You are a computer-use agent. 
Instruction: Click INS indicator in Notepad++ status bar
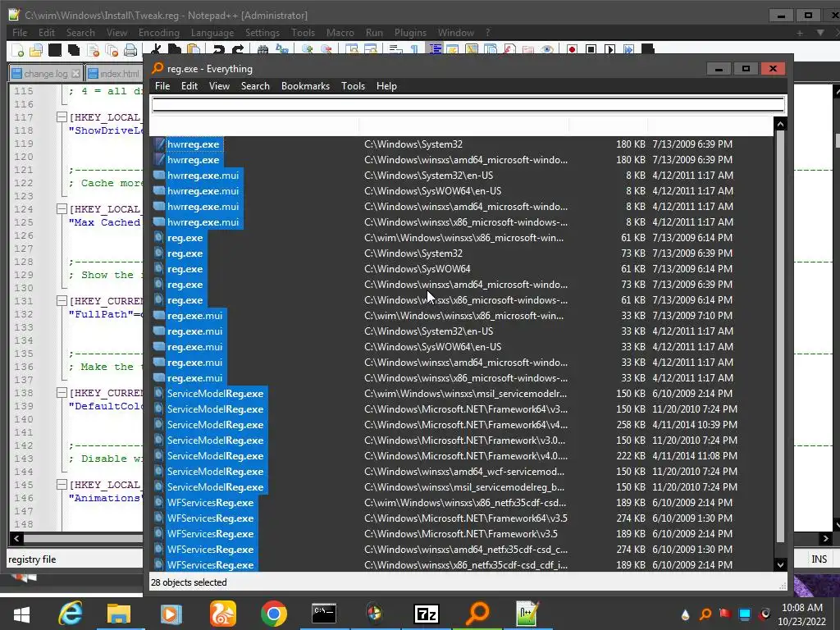click(x=819, y=559)
